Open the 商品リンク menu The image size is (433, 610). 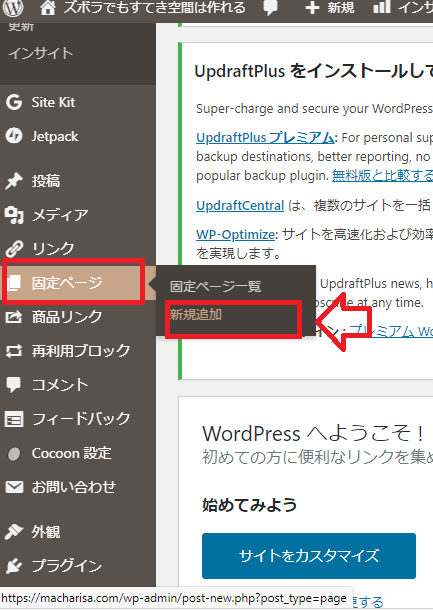(67, 317)
